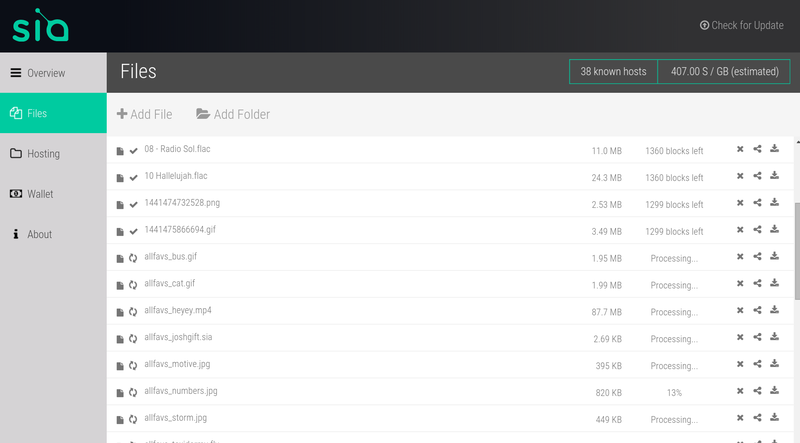Share 1441474732528.png file
Screen dimensions: 800x443
[757, 203]
